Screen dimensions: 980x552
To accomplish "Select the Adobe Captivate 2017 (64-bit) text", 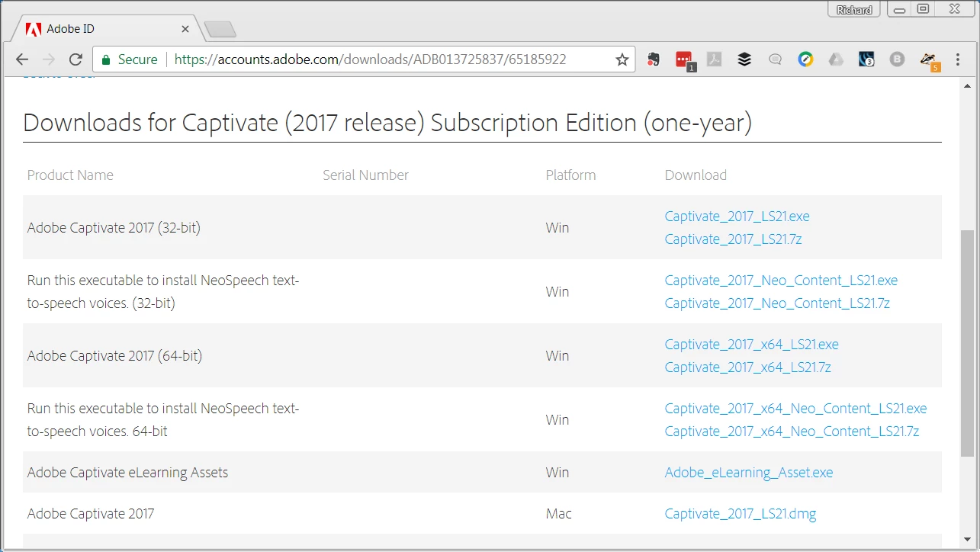I will [114, 356].
